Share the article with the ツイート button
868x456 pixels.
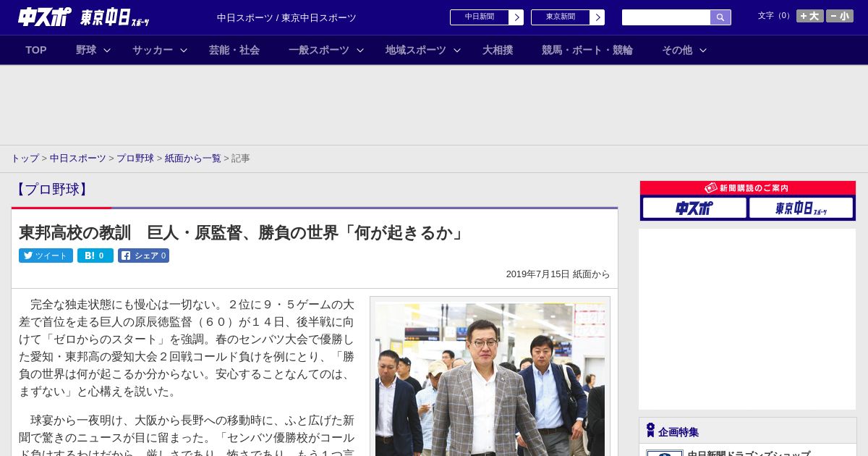coord(46,256)
